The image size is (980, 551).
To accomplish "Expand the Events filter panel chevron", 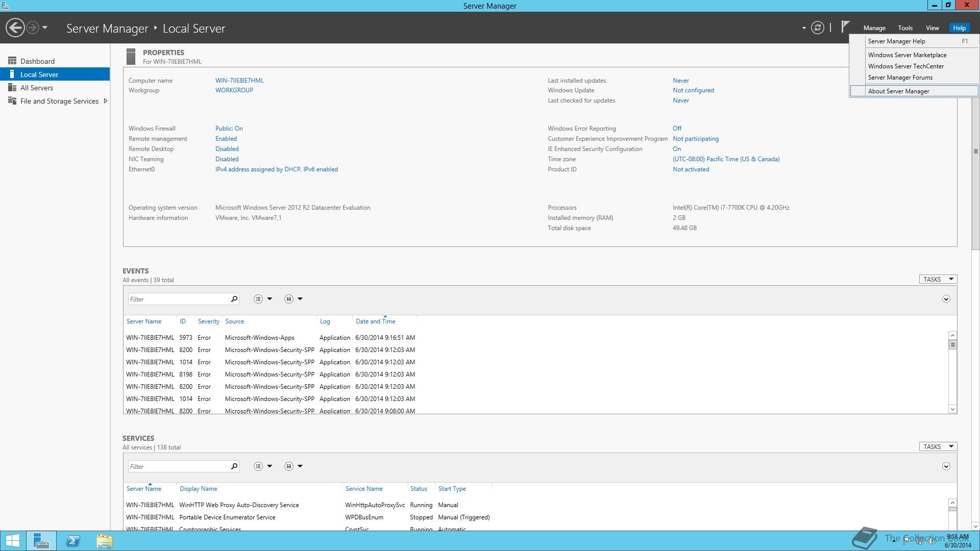I will [946, 299].
